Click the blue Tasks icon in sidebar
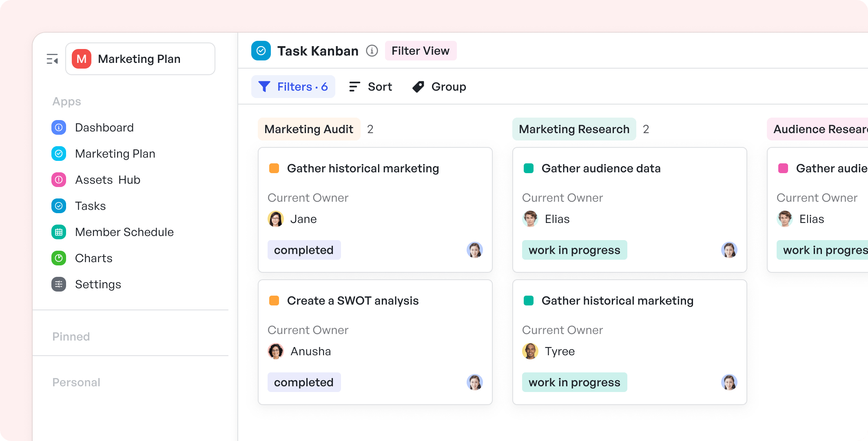This screenshot has height=441, width=868. (59, 206)
